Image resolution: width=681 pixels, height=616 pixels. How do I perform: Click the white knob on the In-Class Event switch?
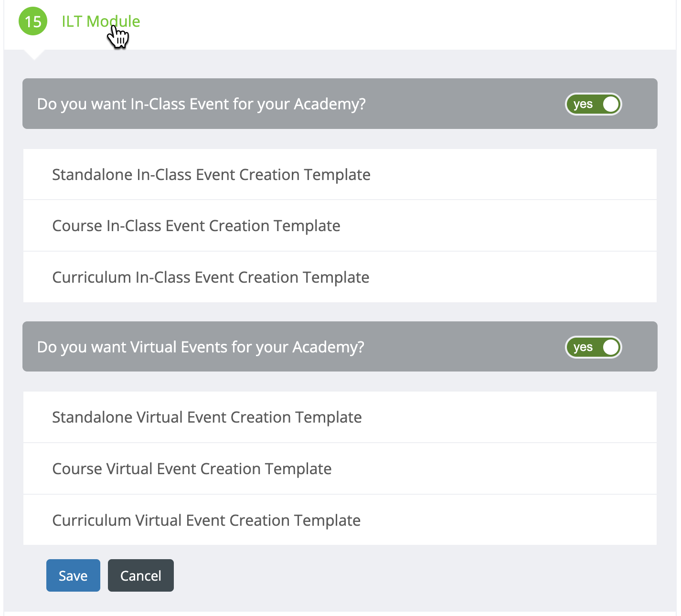tap(610, 104)
